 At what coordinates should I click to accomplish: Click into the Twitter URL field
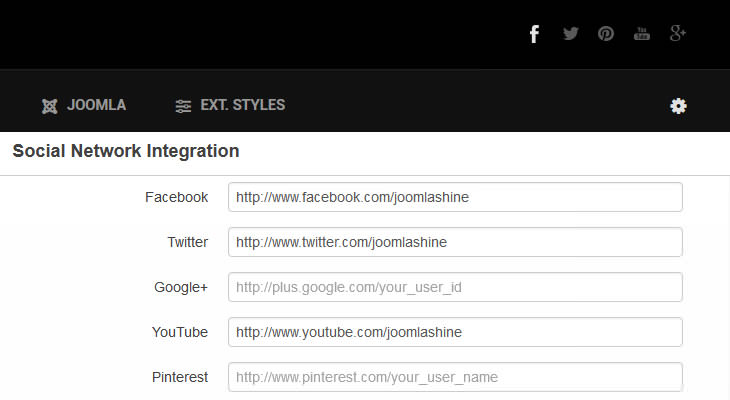tap(455, 242)
